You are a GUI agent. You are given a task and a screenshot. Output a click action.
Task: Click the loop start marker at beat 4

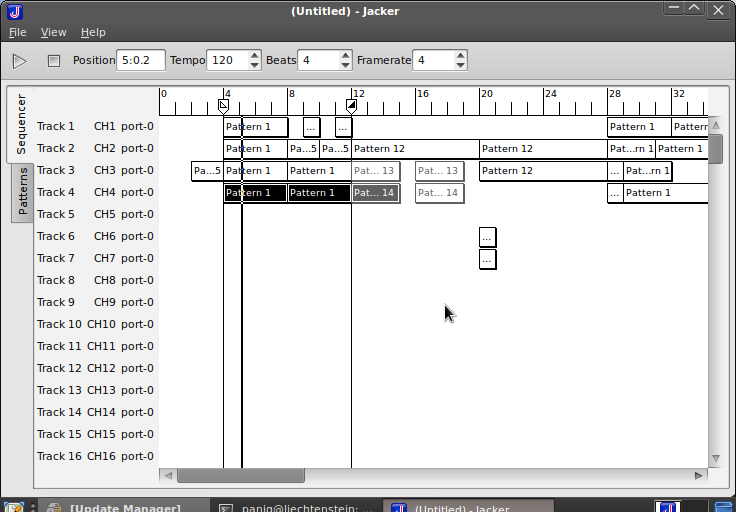[223, 106]
